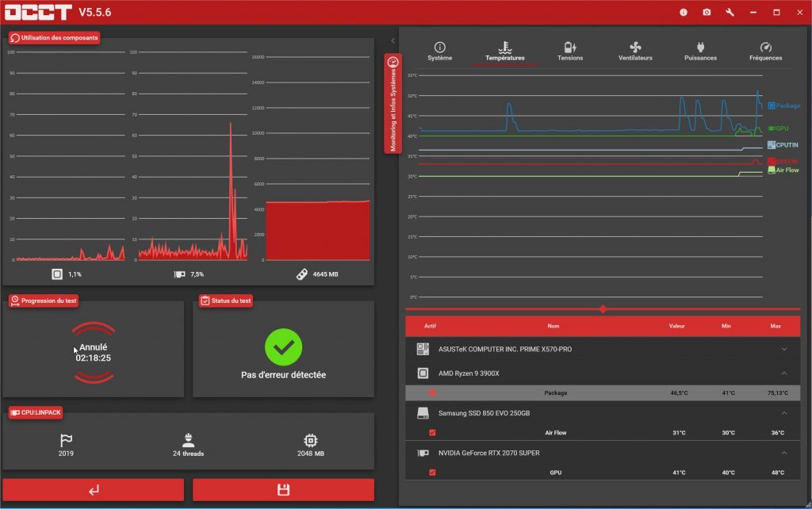Click motherboard icon in ASUSTeK row
The height and width of the screenshot is (509, 812).
point(423,349)
